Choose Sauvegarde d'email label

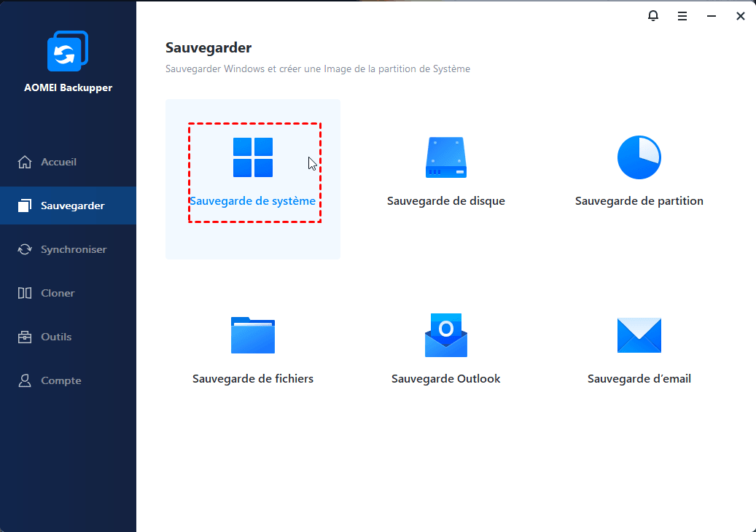(639, 379)
